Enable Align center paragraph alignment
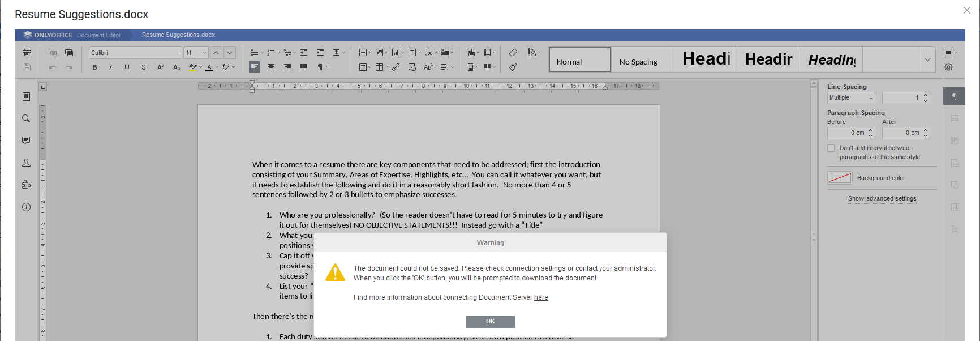980x341 pixels. pyautogui.click(x=271, y=67)
